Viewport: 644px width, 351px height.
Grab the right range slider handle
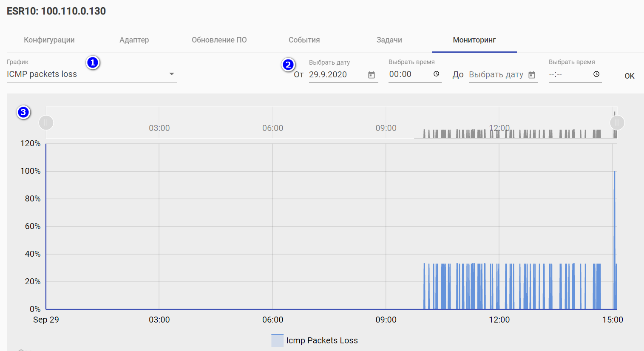pyautogui.click(x=617, y=123)
